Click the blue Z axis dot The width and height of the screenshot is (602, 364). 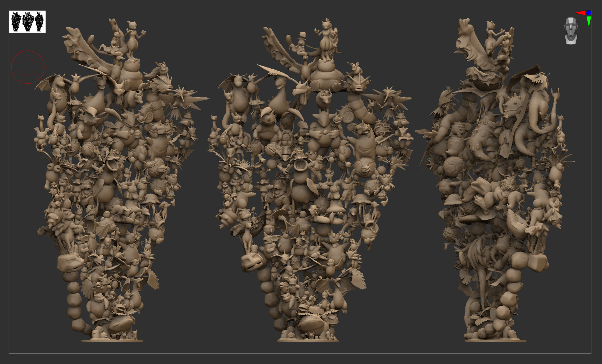pyautogui.click(x=589, y=13)
